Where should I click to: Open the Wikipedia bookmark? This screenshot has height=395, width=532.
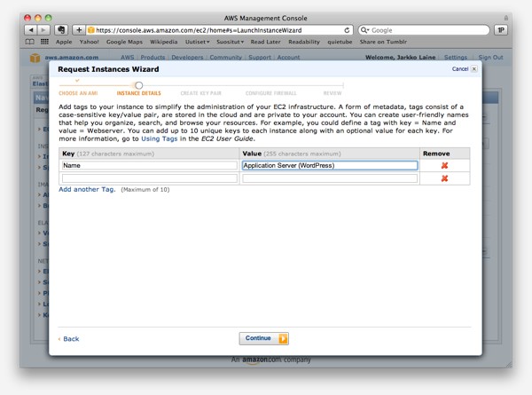pyautogui.click(x=163, y=42)
